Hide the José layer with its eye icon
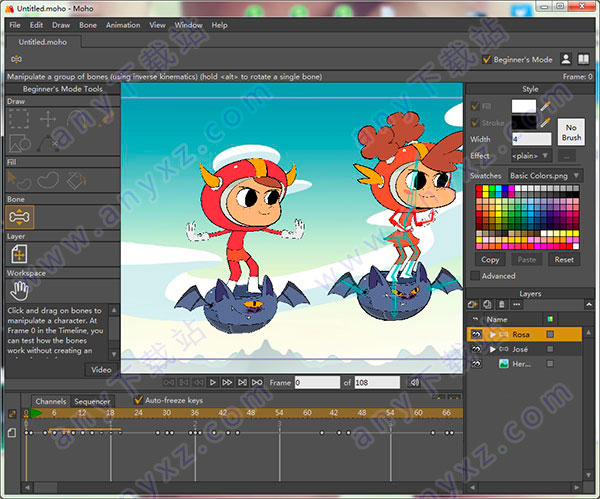Viewport: 600px width, 499px height. [474, 349]
